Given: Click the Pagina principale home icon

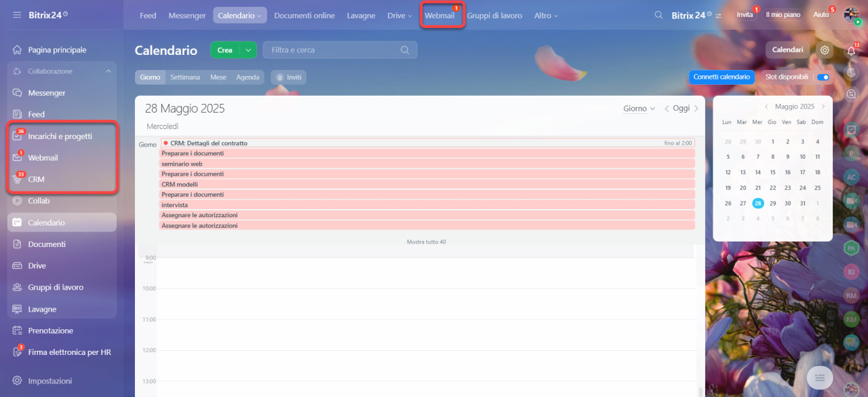Looking at the screenshot, I should [18, 50].
